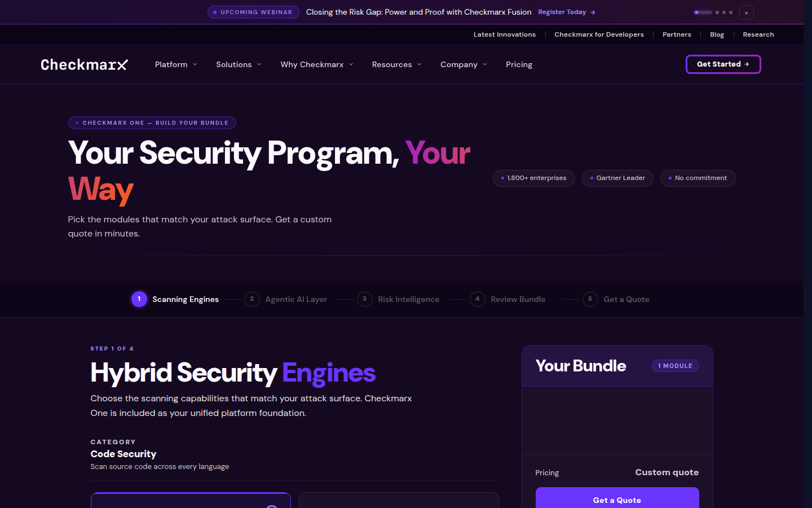Switch to the last banner carousel dot
Screen dimensions: 812x508
(731, 12)
